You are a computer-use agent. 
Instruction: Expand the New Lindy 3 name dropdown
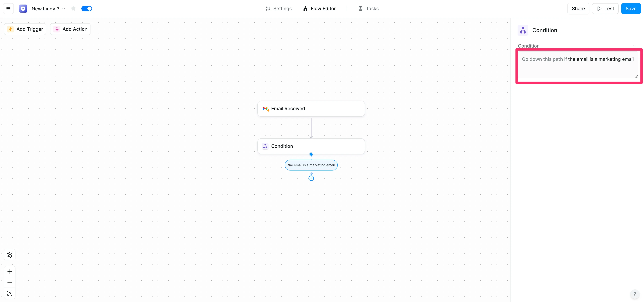click(x=64, y=9)
